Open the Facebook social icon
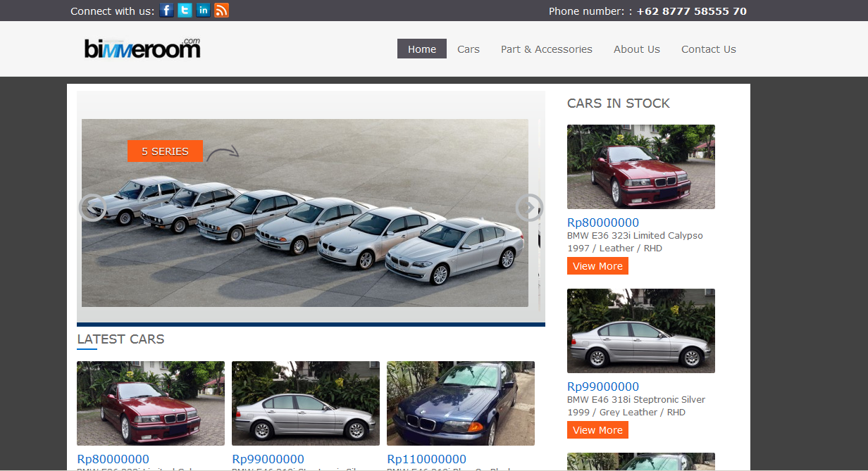This screenshot has height=471, width=868. tap(166, 11)
